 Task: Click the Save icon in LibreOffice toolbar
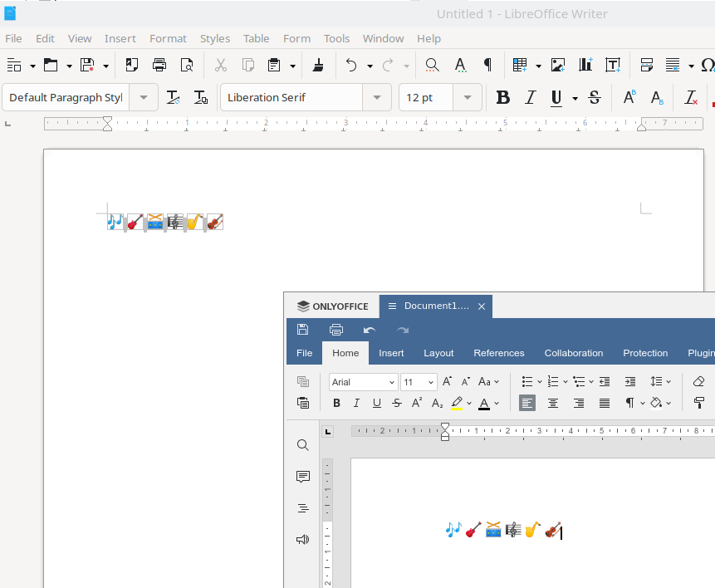point(87,66)
